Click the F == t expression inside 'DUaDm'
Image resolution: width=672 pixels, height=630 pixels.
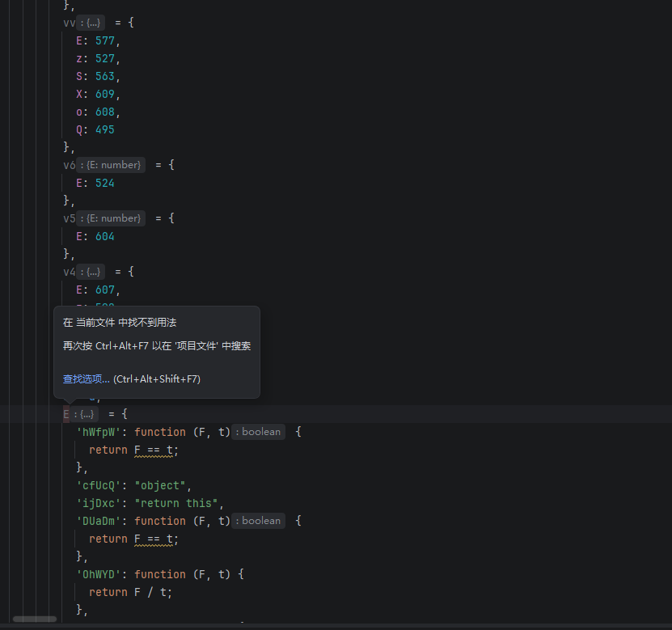154,539
